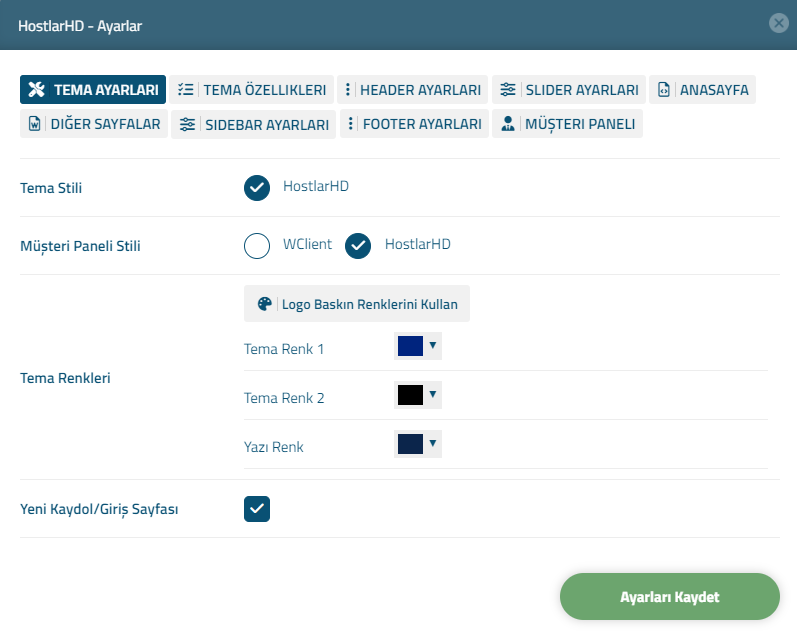Open the Footer Ayarları tab
The image size is (797, 641).
pos(414,124)
